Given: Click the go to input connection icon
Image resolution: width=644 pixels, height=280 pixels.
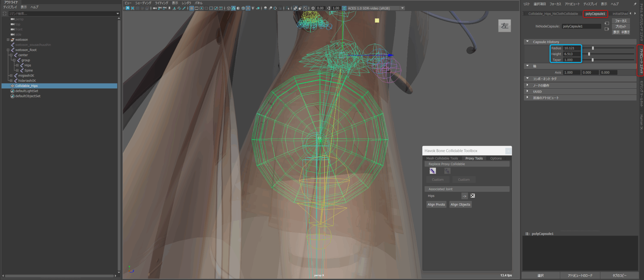Looking at the screenshot, I should tap(607, 23).
